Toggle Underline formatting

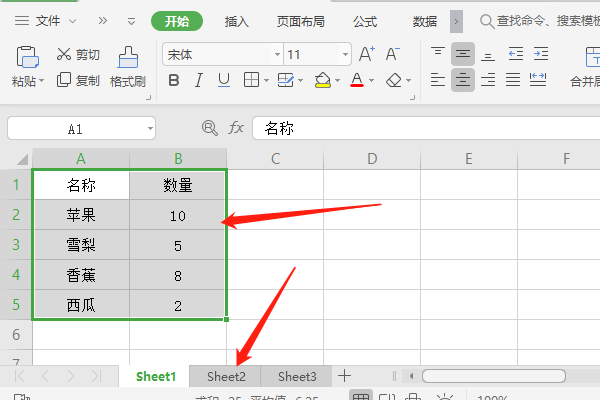(x=224, y=80)
